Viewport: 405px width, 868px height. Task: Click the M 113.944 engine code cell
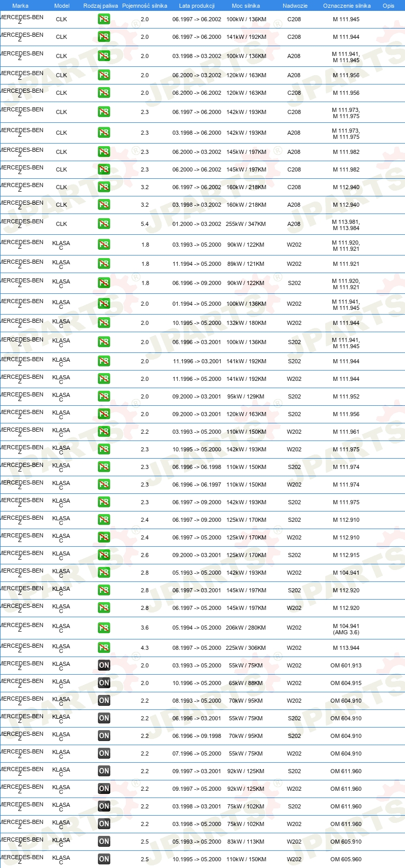(346, 648)
